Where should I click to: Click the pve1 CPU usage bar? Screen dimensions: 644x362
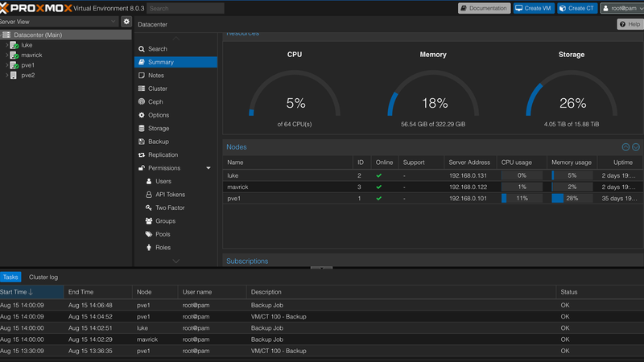pos(522,198)
